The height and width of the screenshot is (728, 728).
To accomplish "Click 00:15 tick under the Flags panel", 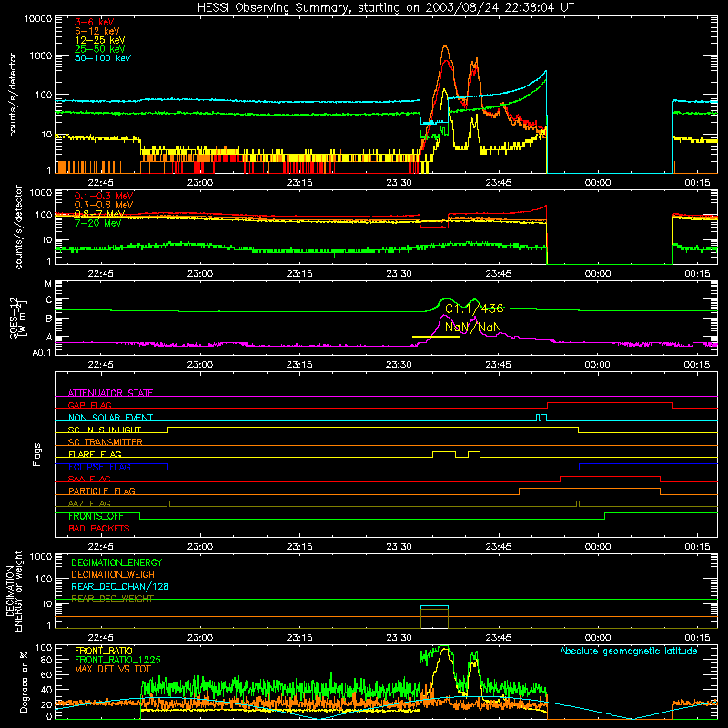I will 697,547.
